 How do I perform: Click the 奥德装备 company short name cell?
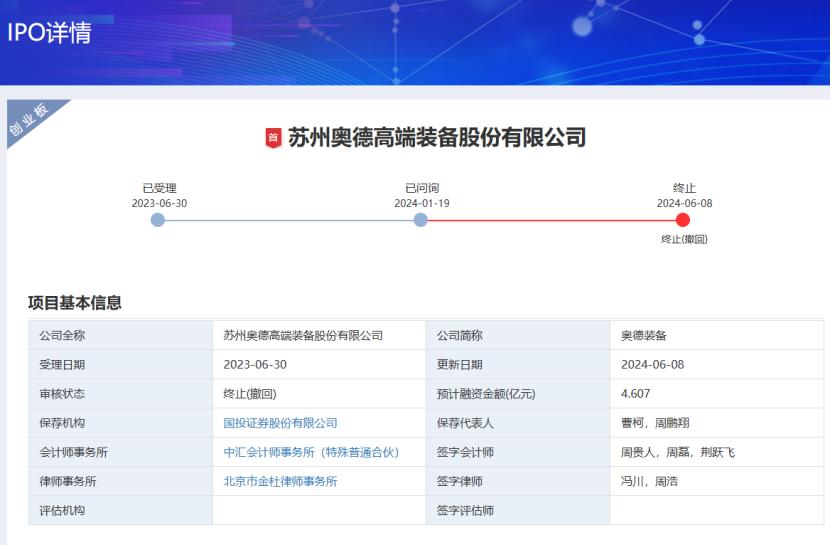(x=643, y=336)
